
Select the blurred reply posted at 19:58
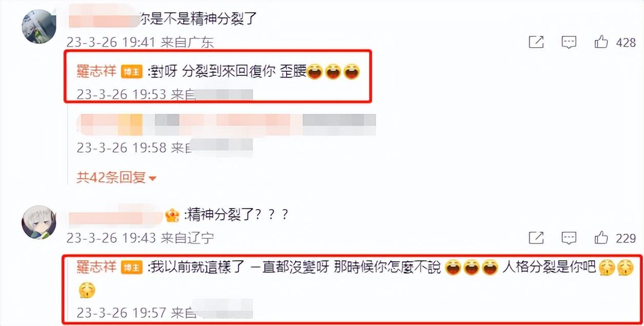226,123
